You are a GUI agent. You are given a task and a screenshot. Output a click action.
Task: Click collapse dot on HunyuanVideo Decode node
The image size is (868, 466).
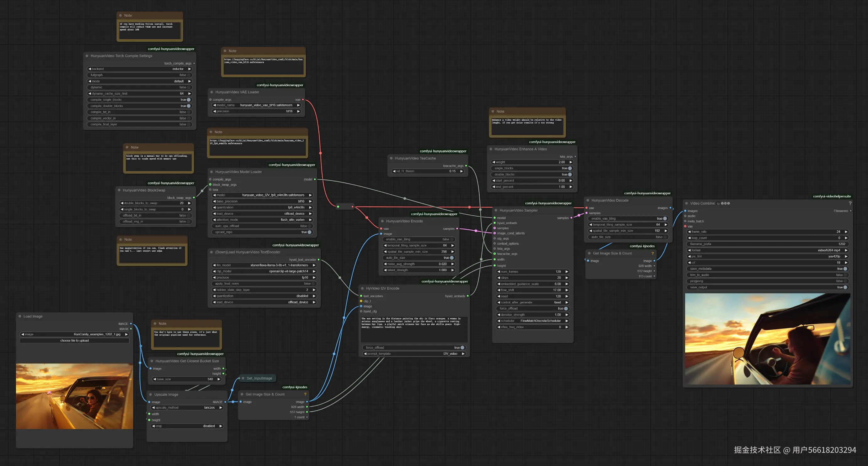click(x=588, y=200)
